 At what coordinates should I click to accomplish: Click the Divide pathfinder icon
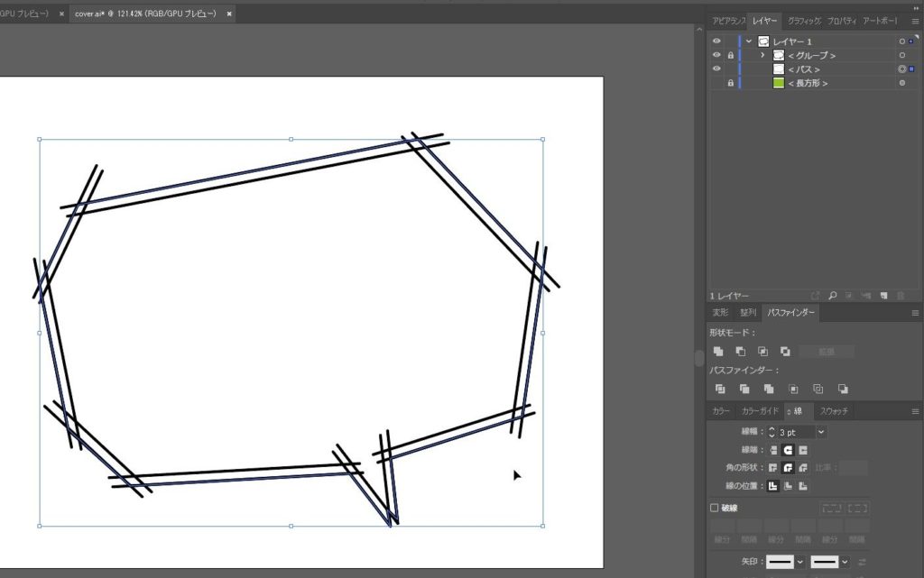pyautogui.click(x=720, y=389)
